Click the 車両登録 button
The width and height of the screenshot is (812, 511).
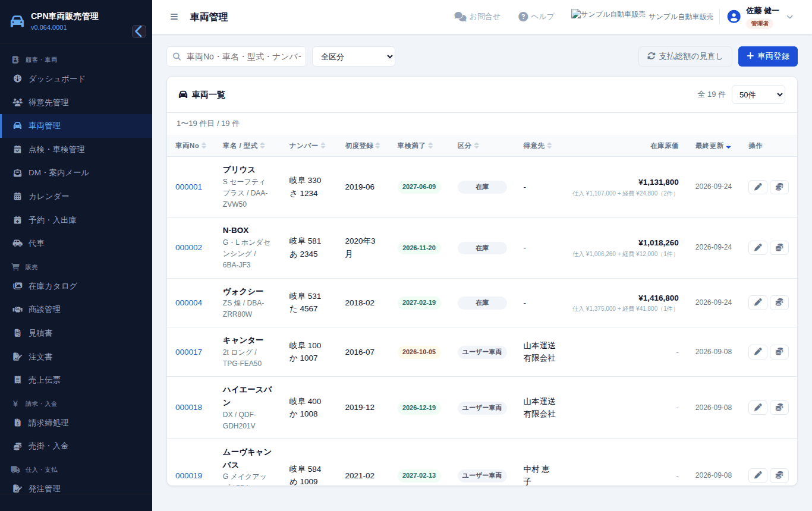pos(768,56)
